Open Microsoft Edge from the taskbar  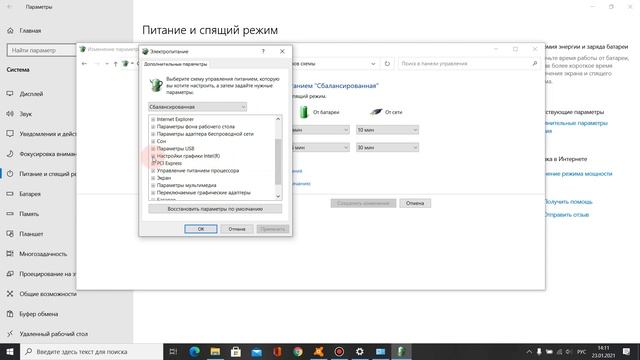[x=195, y=351]
